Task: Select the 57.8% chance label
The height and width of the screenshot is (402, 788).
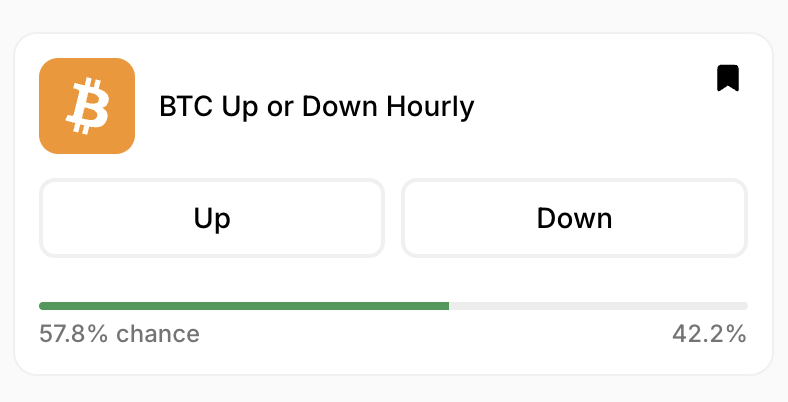Action: pyautogui.click(x=120, y=334)
